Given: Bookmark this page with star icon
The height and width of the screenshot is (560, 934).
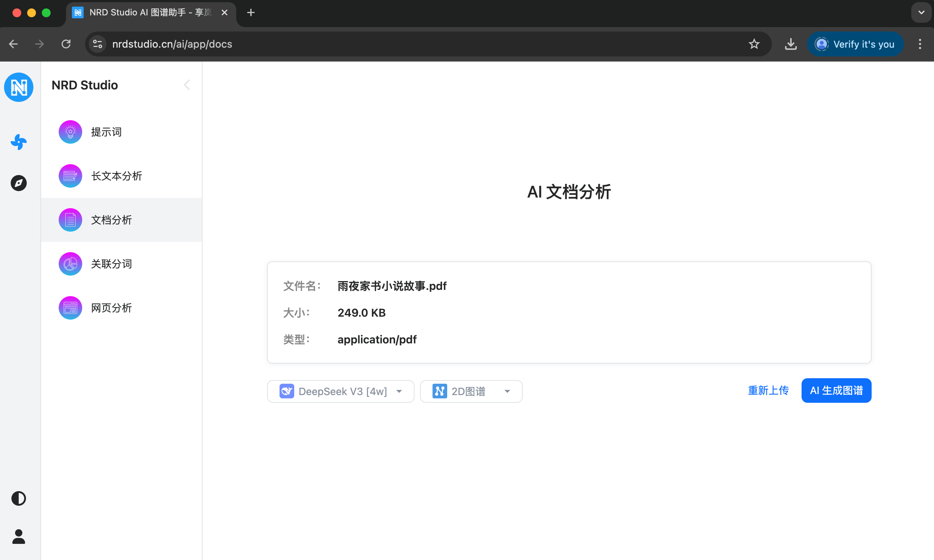Looking at the screenshot, I should point(754,44).
